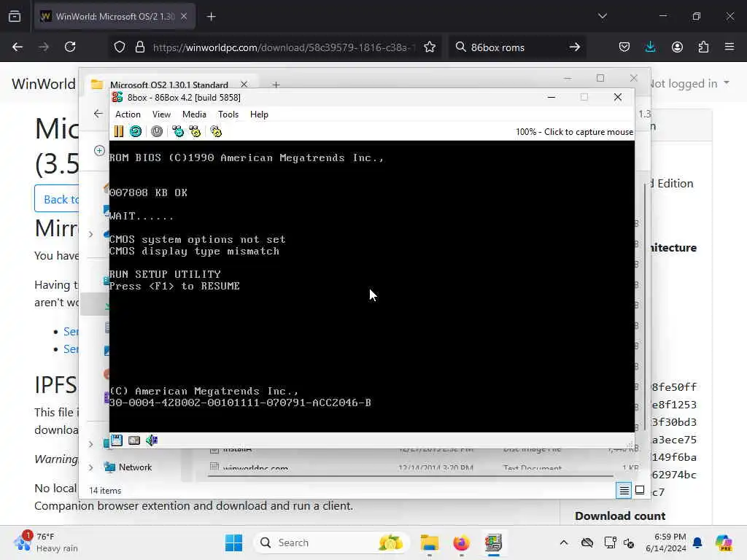Open the Not logged in dropdown
This screenshot has width=747, height=560.
click(x=689, y=83)
